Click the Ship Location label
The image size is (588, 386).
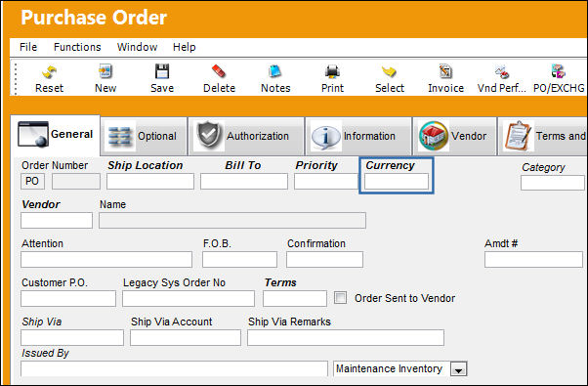146,165
